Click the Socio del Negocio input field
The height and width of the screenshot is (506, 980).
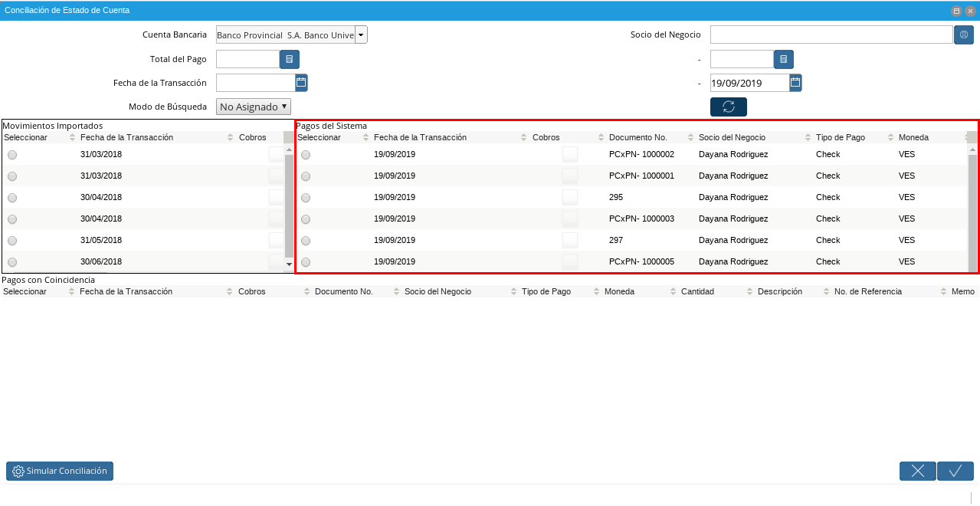click(831, 34)
